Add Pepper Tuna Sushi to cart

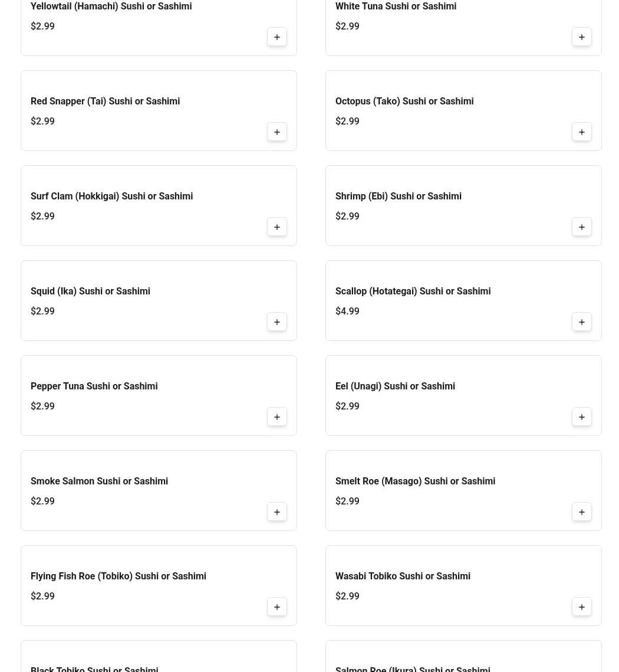click(x=276, y=417)
